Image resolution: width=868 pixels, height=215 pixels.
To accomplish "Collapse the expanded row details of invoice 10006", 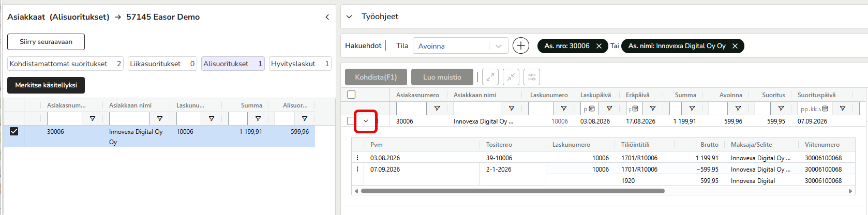I will pos(366,121).
